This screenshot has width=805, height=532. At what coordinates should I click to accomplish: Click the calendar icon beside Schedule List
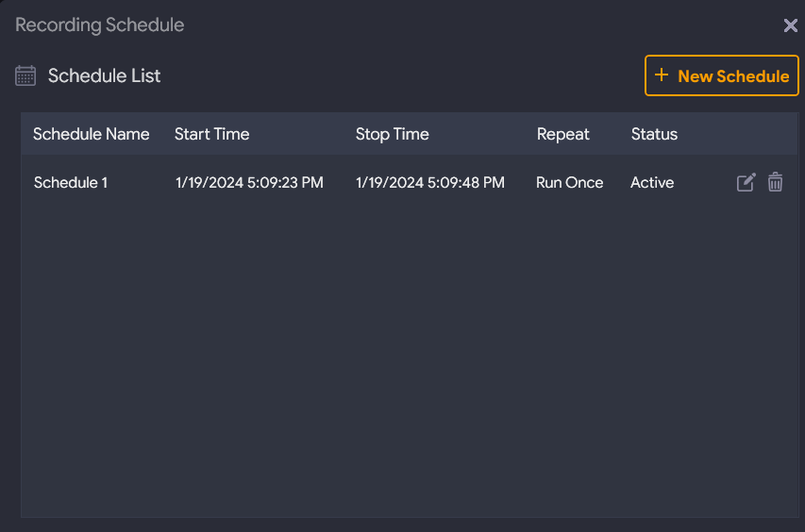(25, 75)
